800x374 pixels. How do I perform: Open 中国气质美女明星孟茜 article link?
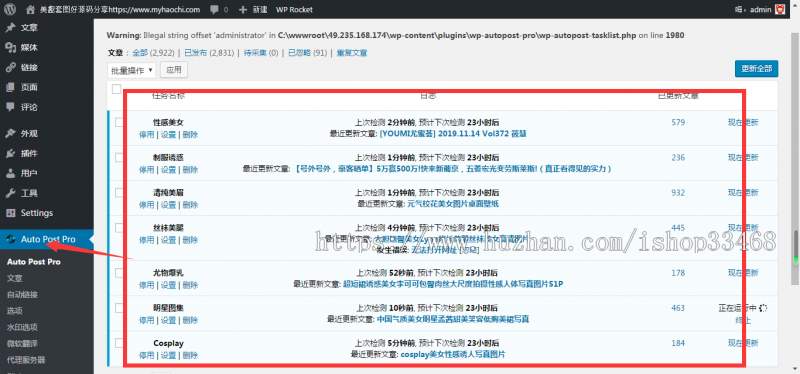pos(453,319)
